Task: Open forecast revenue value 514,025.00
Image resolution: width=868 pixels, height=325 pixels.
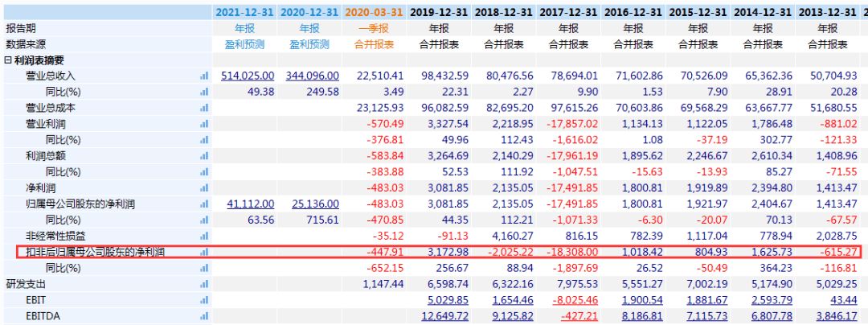Action: pos(248,76)
